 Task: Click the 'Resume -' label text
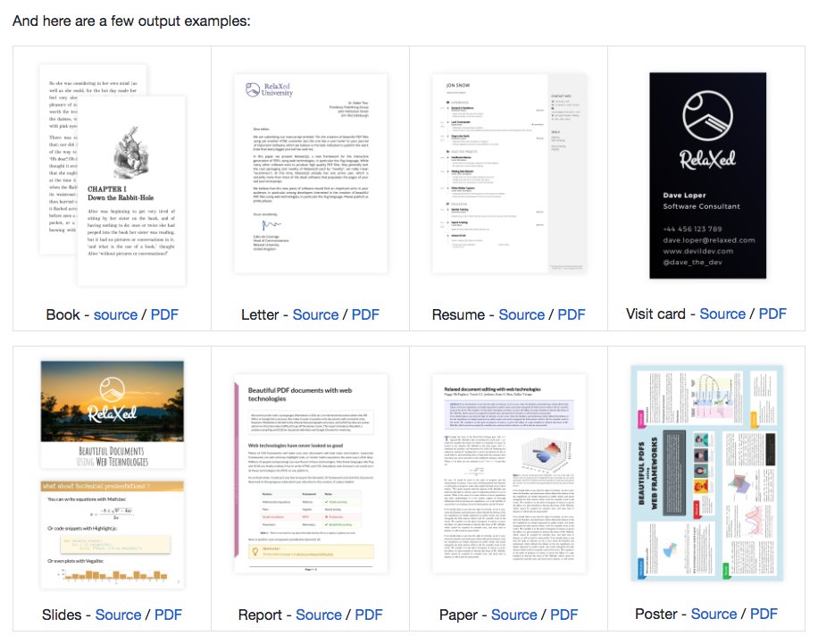click(463, 314)
